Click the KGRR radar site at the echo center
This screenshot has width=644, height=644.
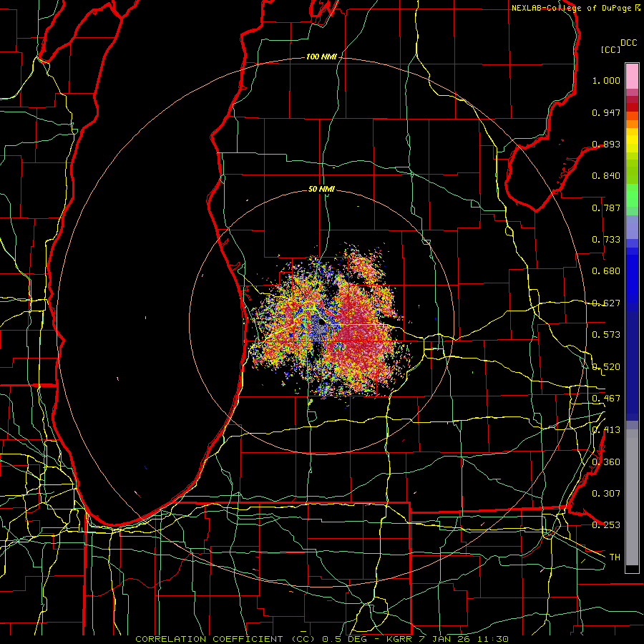point(321,322)
